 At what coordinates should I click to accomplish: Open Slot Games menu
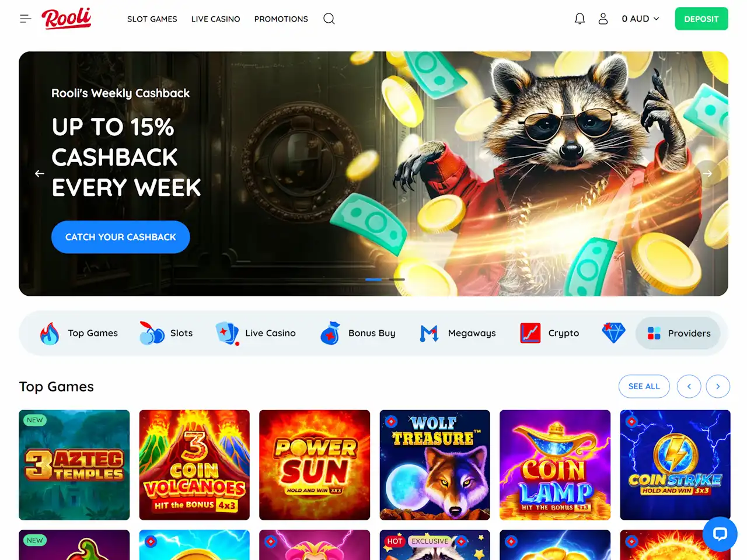point(152,19)
